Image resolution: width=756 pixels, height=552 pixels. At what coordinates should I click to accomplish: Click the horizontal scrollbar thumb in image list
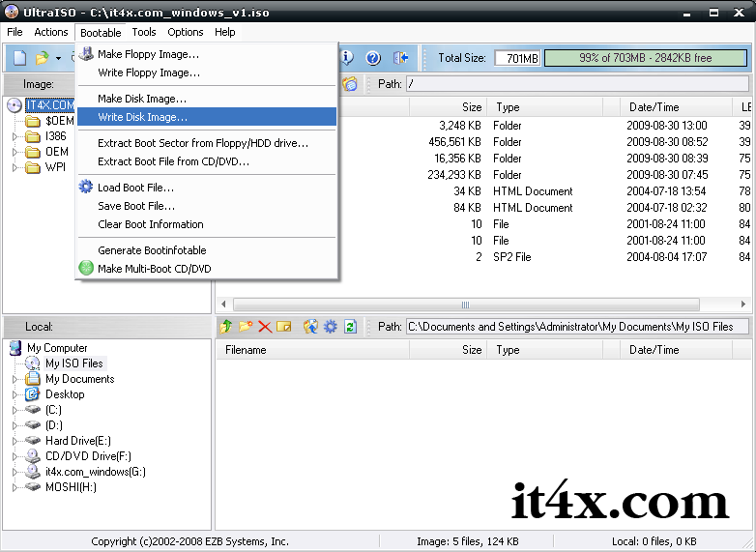click(466, 305)
